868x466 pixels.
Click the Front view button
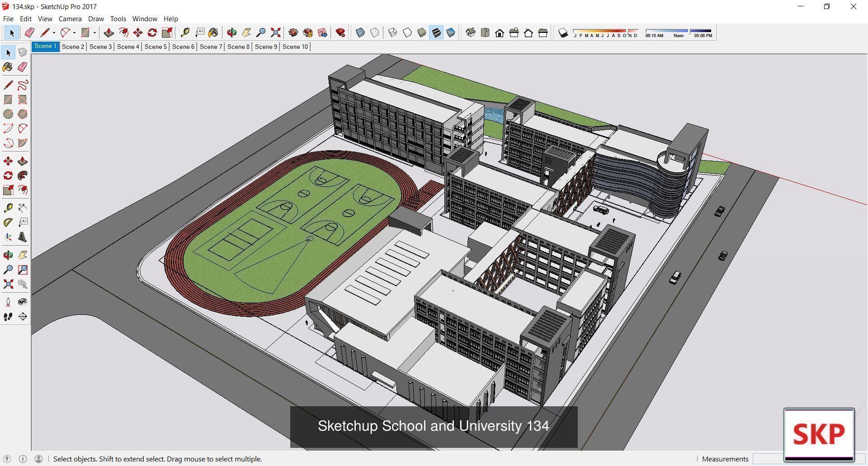tap(500, 33)
